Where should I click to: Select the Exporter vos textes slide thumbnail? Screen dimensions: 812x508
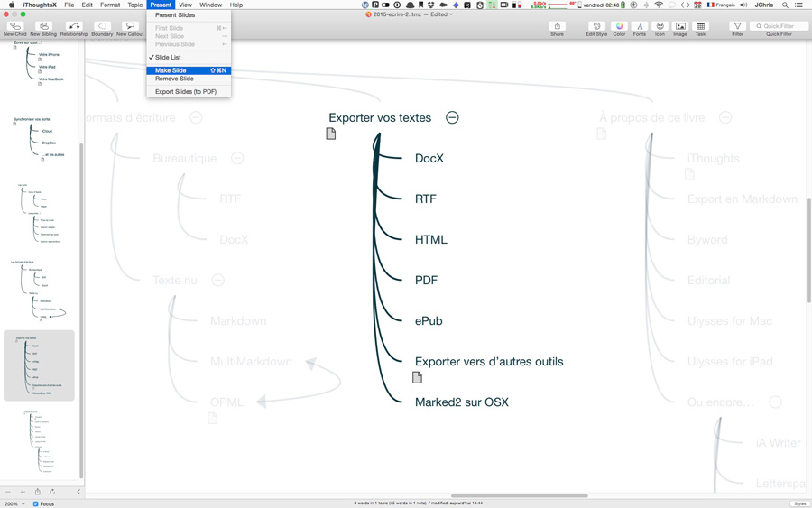click(x=39, y=365)
